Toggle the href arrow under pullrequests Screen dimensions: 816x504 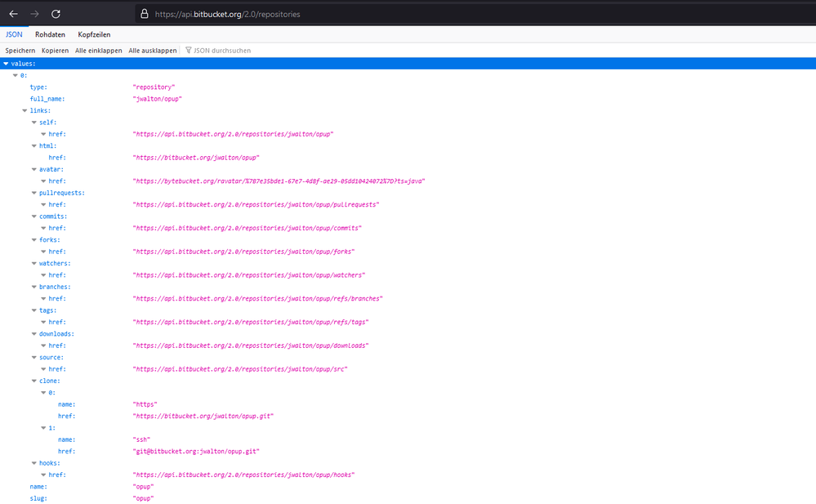click(x=43, y=204)
